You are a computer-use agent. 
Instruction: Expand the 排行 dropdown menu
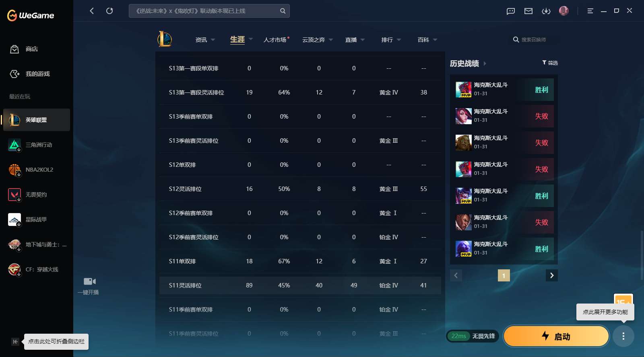point(391,40)
